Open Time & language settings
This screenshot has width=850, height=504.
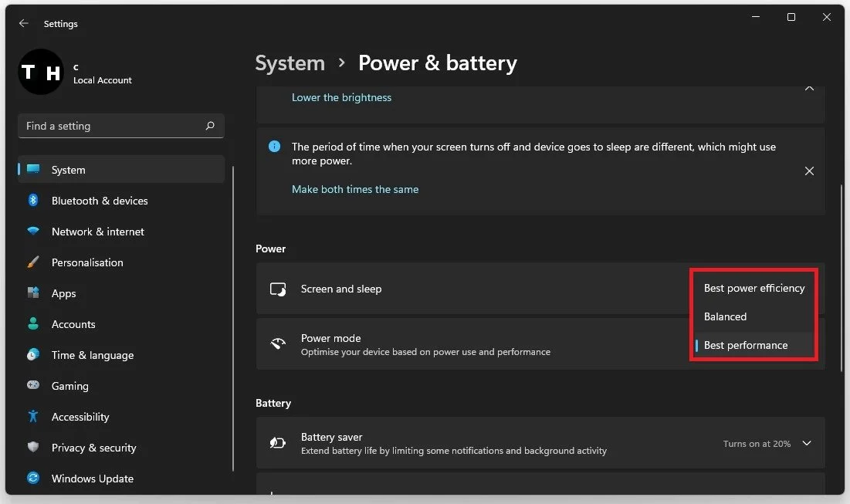121,355
